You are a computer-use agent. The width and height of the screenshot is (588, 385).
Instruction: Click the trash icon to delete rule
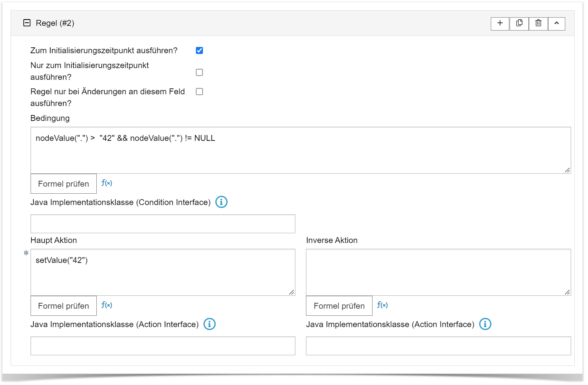(538, 23)
